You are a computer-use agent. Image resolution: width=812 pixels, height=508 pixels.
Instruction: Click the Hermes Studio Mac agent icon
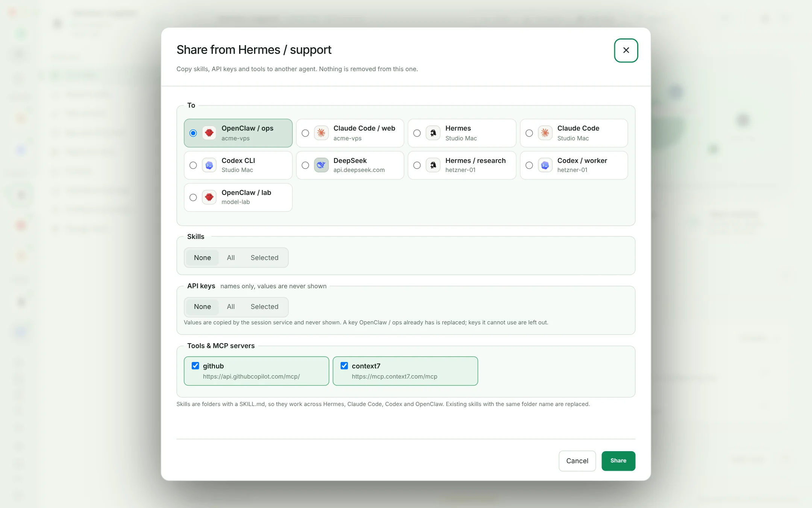click(x=433, y=133)
